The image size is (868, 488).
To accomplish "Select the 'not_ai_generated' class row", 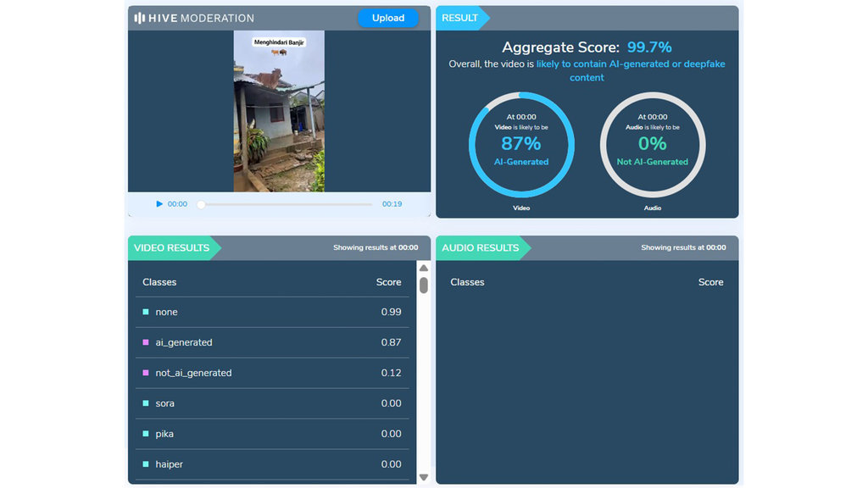I will point(272,373).
